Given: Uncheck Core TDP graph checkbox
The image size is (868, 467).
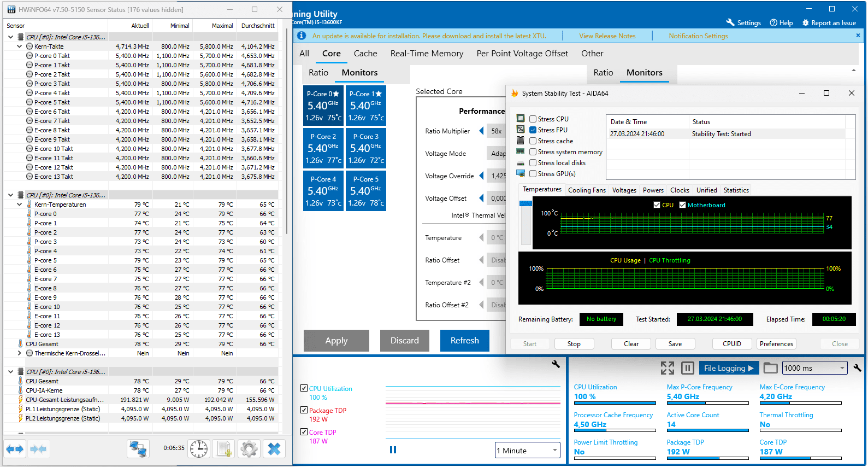Looking at the screenshot, I should 304,431.
